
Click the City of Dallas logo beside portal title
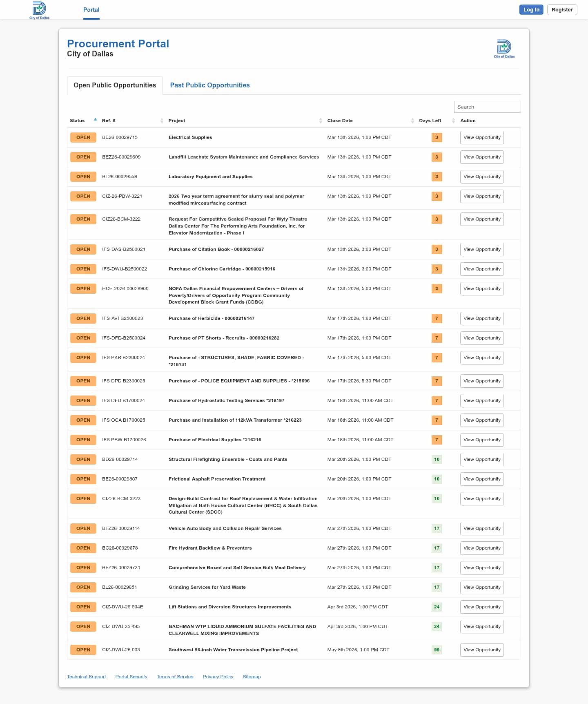504,49
